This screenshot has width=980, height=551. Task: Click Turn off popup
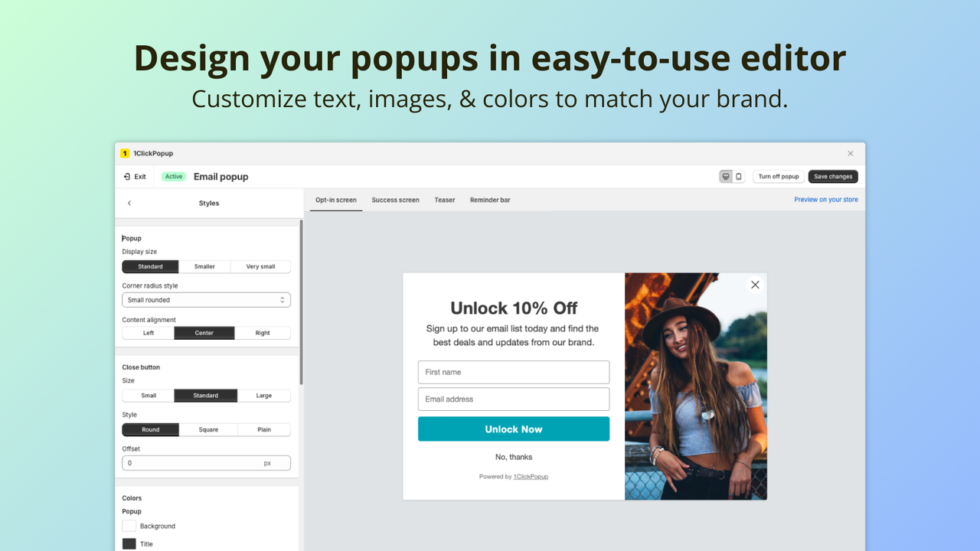tap(778, 176)
